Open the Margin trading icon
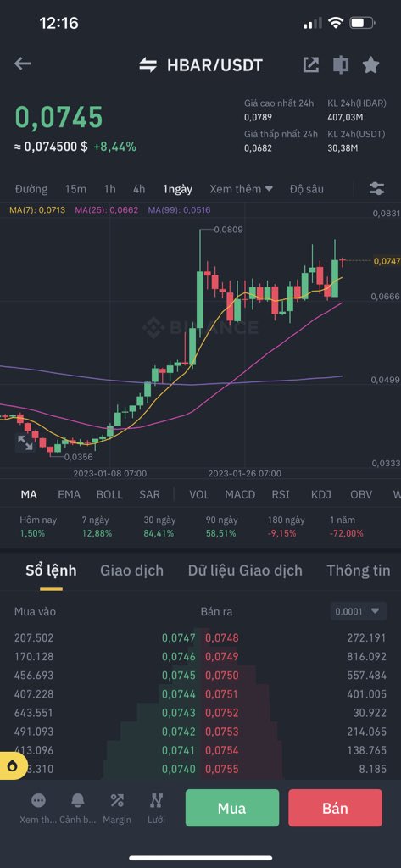Viewport: 401px width, 868px height. pyautogui.click(x=117, y=800)
